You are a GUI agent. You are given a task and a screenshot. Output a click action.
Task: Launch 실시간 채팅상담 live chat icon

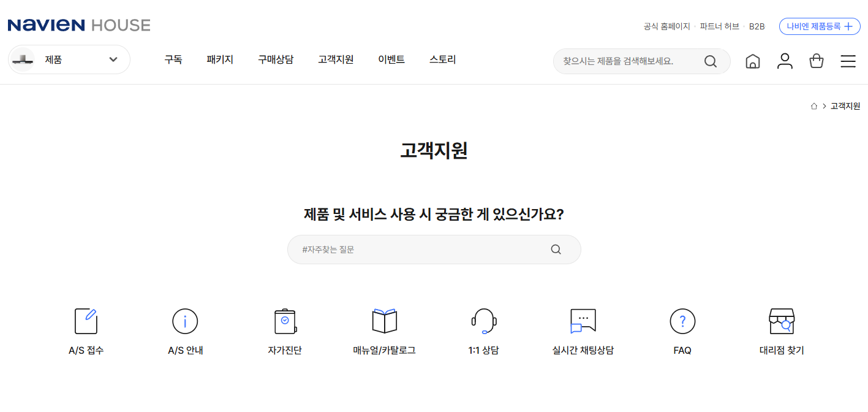583,321
